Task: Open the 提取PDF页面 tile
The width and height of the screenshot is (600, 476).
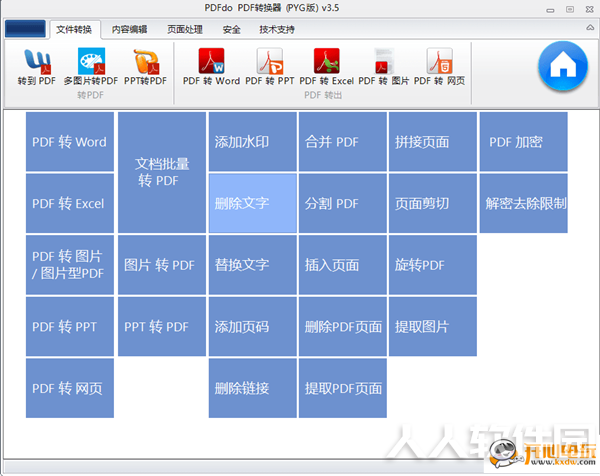Action: (x=343, y=388)
